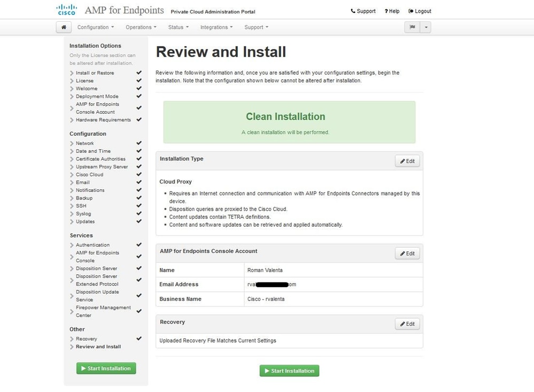Open the Help link

point(392,11)
